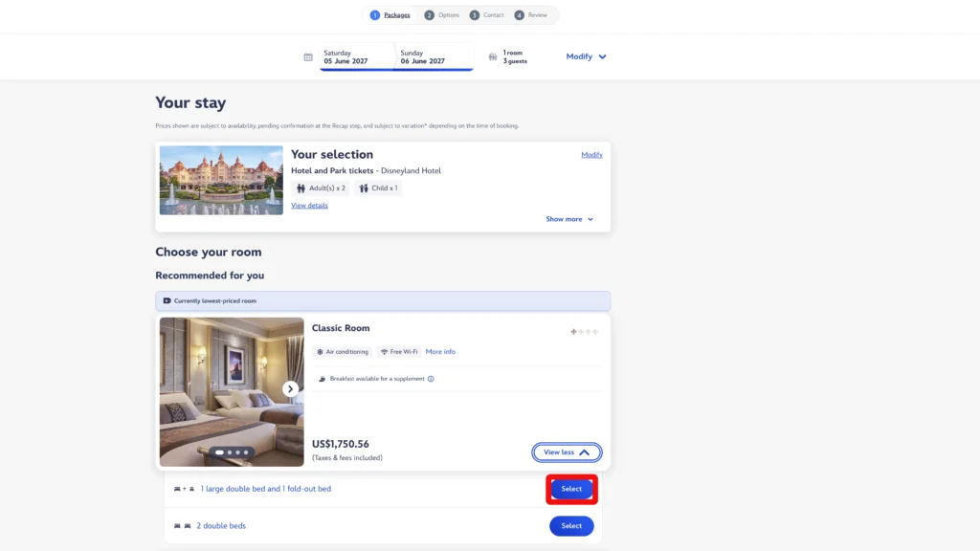Click the Classic Room rating keys icon

tap(585, 332)
